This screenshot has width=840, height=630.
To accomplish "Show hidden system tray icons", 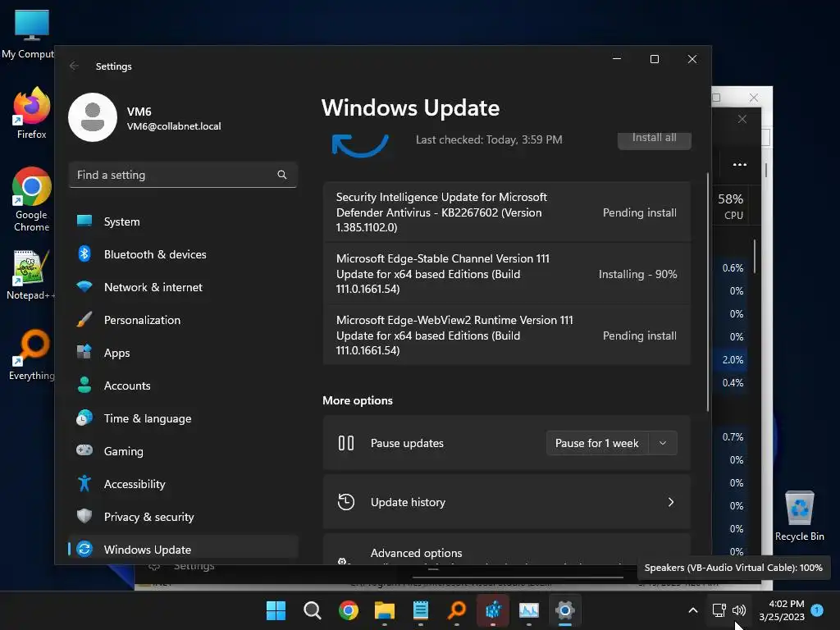I will click(692, 610).
